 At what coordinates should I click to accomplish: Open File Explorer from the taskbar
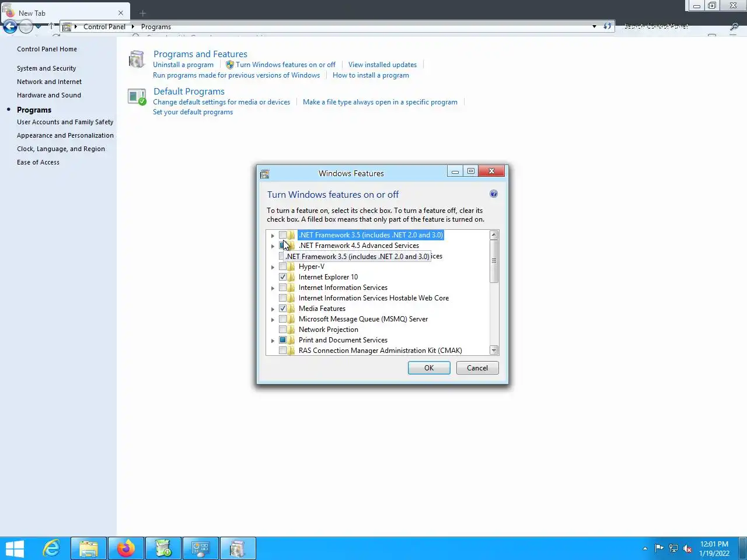[89, 548]
